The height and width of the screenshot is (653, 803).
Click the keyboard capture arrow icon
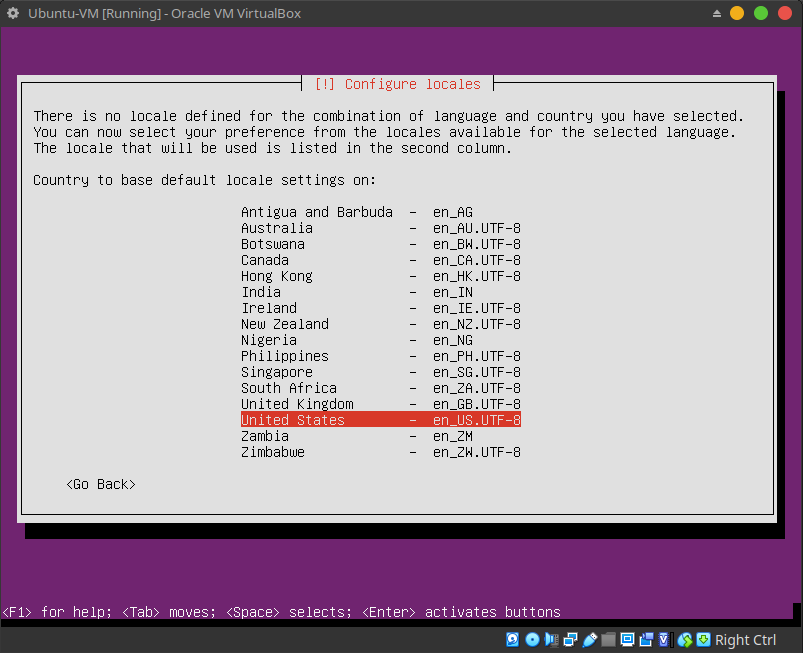[x=704, y=639]
